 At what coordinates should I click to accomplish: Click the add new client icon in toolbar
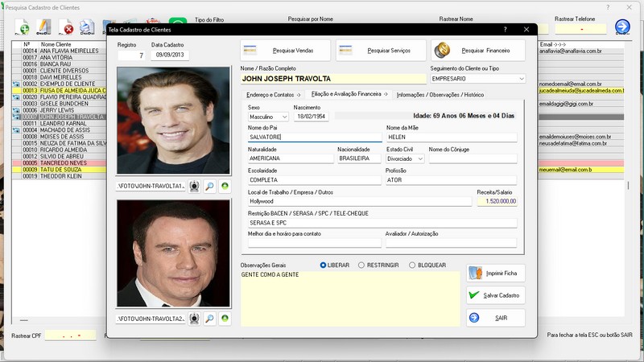(23, 27)
